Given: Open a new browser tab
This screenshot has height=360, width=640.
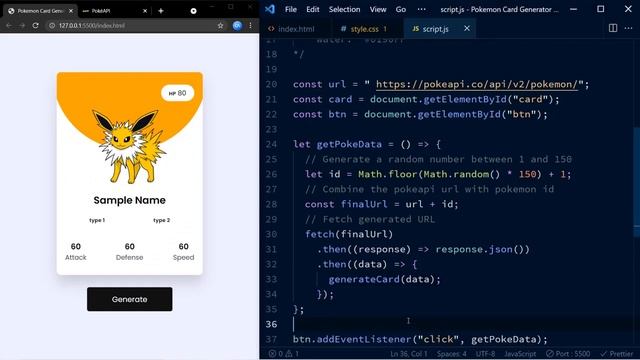Looking at the screenshot, I should [x=161, y=11].
